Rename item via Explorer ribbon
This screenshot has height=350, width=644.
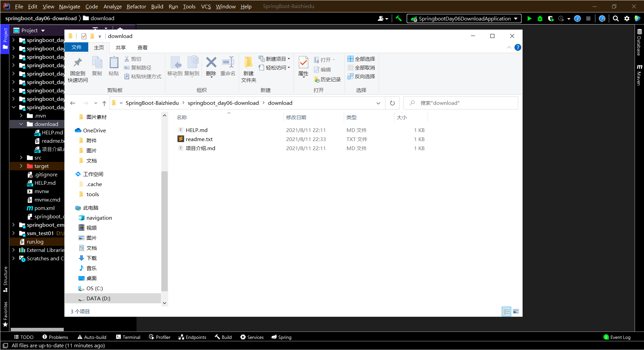click(228, 67)
